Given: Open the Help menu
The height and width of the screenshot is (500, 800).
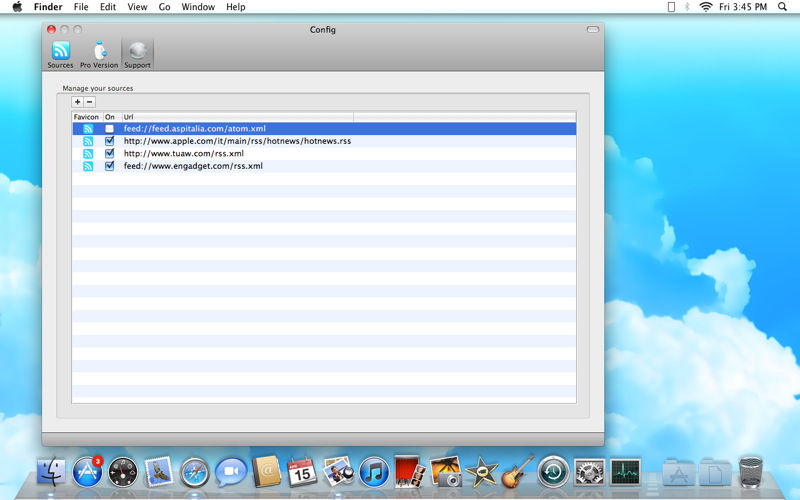Looking at the screenshot, I should (236, 7).
